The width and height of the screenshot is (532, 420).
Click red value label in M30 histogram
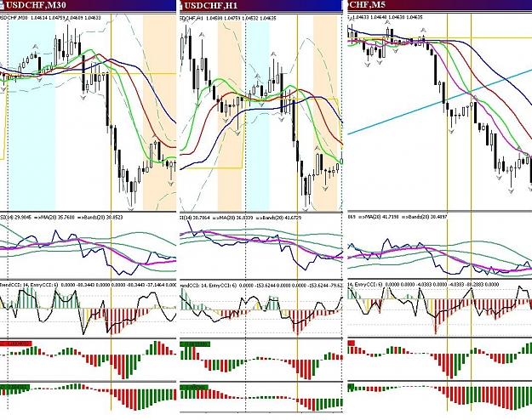click(16, 343)
